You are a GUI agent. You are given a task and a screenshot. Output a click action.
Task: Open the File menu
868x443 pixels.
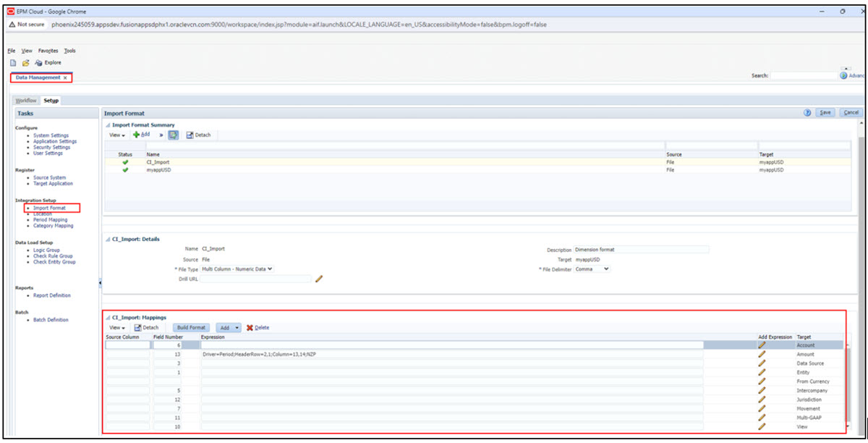(x=12, y=51)
